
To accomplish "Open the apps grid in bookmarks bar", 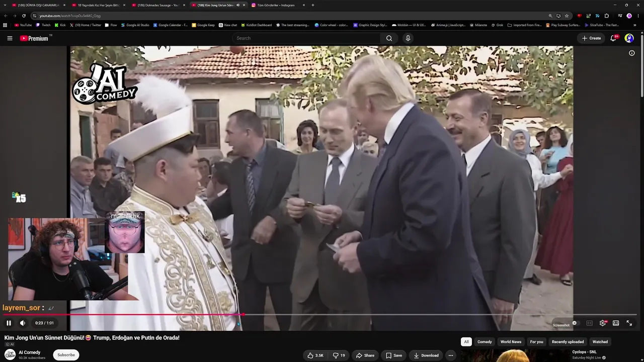I will coord(5,25).
